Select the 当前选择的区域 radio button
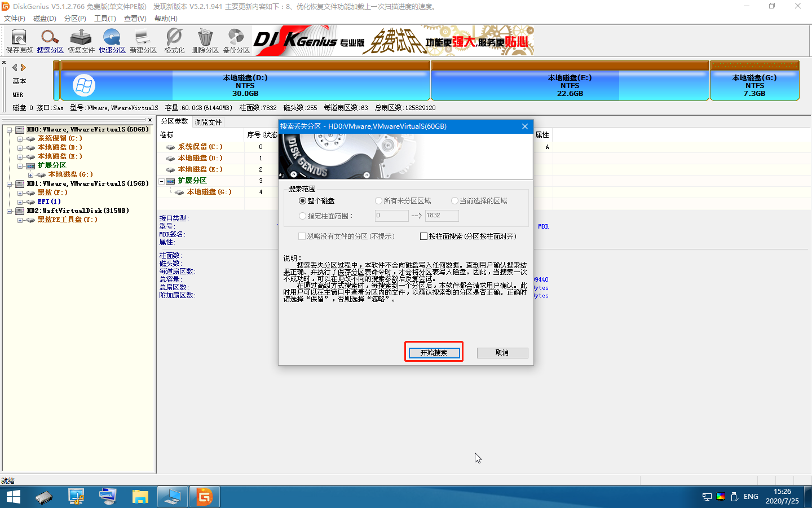This screenshot has width=812, height=508. (454, 201)
